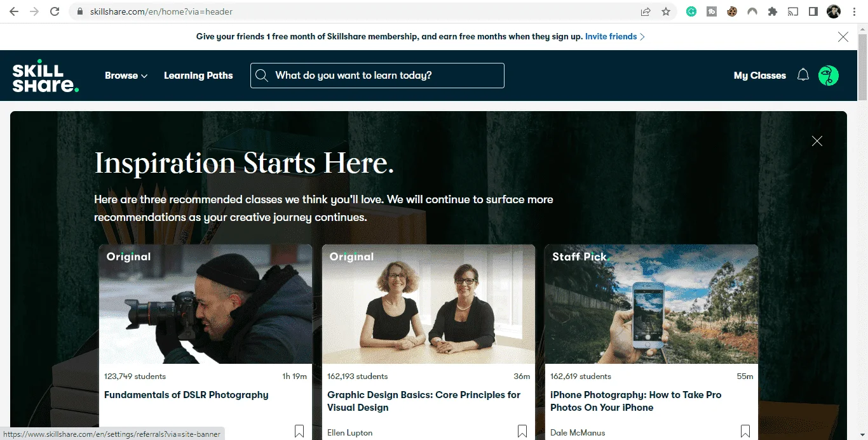Image resolution: width=868 pixels, height=440 pixels.
Task: Open the Extensions puzzle menu
Action: (x=773, y=11)
